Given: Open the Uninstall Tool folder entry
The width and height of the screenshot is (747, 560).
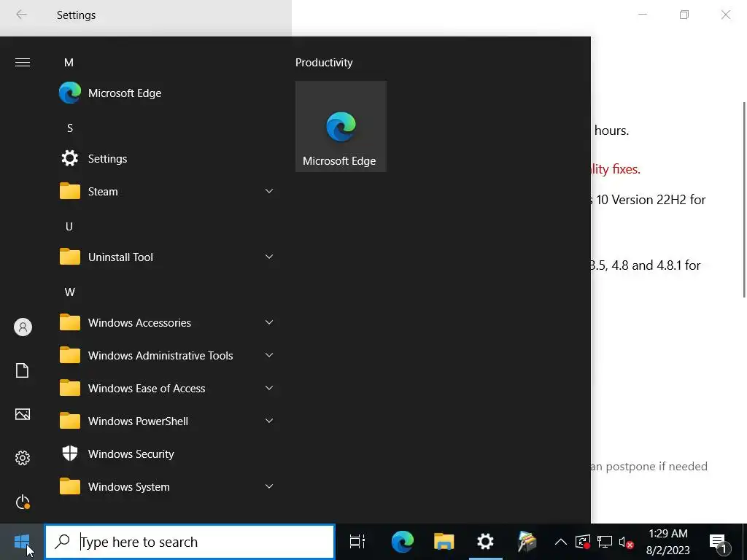Looking at the screenshot, I should [166, 257].
